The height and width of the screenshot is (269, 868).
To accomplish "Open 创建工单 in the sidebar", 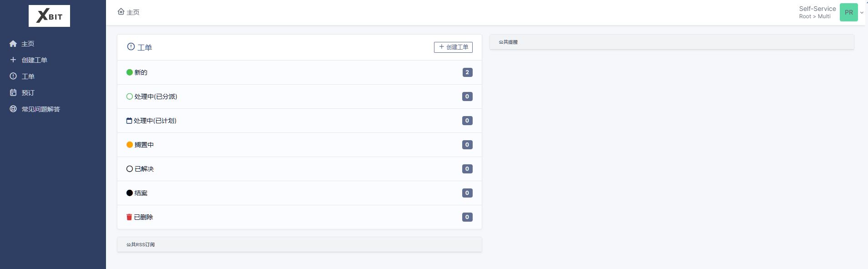I will coord(35,60).
